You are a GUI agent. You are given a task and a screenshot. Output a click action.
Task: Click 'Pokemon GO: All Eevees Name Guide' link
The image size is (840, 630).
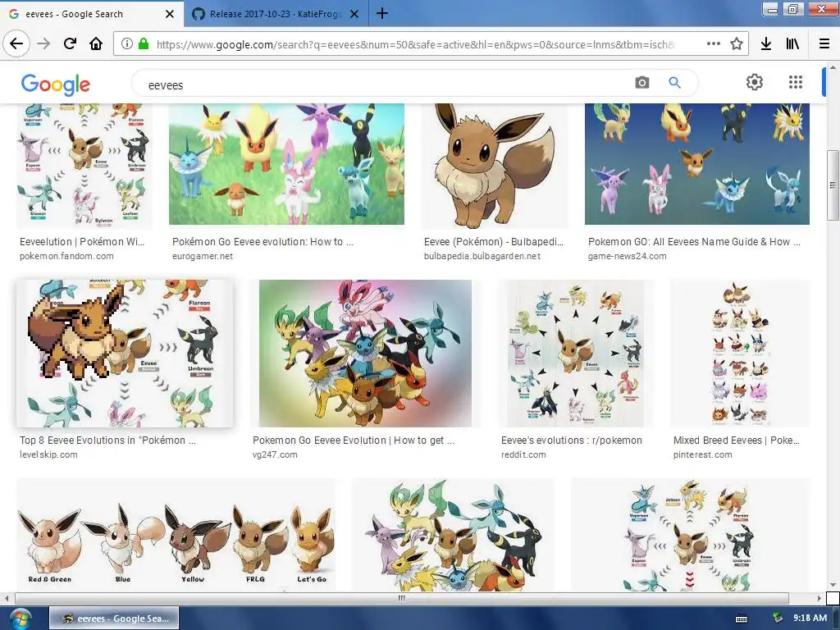[x=694, y=242]
